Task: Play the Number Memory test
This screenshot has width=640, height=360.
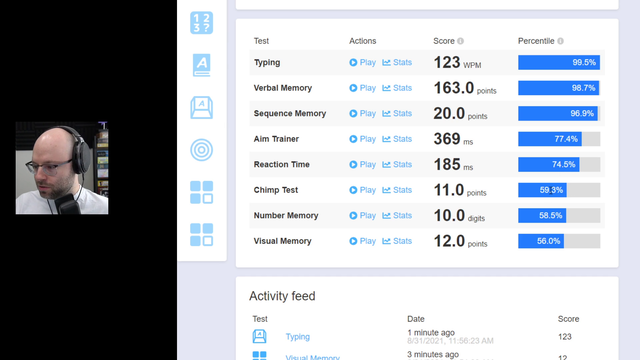Action: (362, 216)
